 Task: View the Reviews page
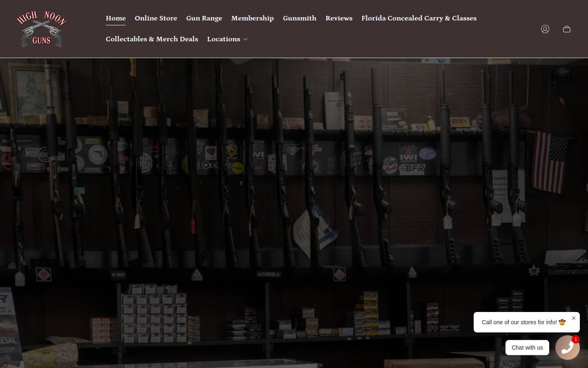[339, 18]
